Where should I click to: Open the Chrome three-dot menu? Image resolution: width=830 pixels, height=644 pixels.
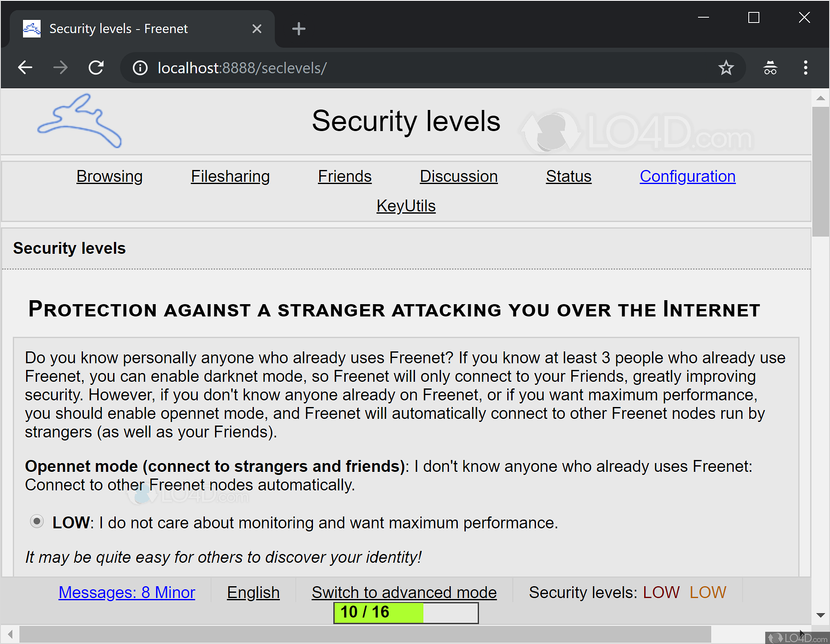tap(805, 68)
